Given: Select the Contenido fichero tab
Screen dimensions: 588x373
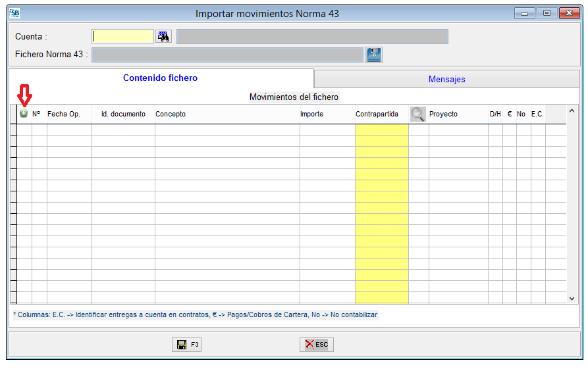Looking at the screenshot, I should point(161,78).
